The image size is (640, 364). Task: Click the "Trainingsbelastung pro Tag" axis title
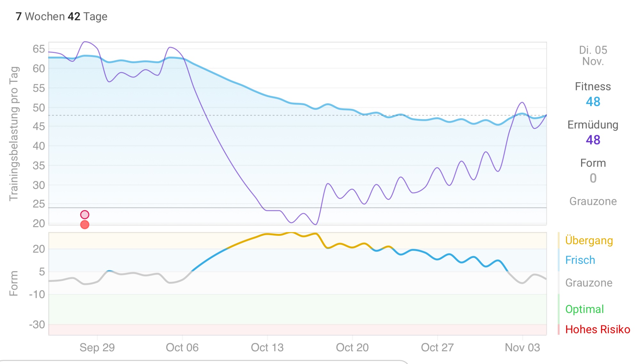click(x=14, y=134)
